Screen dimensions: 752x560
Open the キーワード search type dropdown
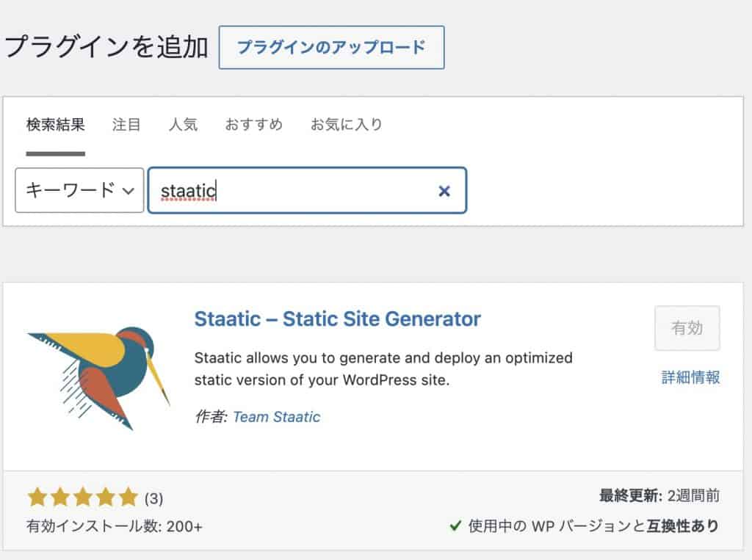[79, 190]
